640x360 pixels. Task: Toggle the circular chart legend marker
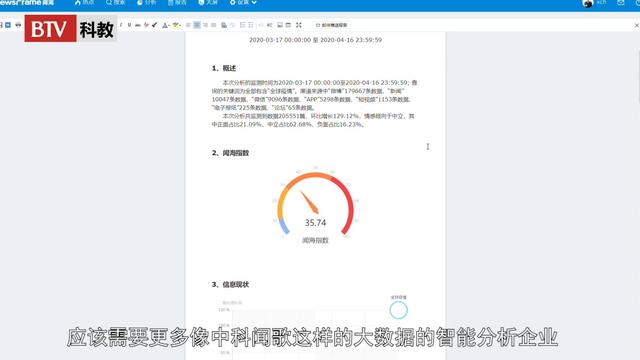pyautogui.click(x=398, y=310)
